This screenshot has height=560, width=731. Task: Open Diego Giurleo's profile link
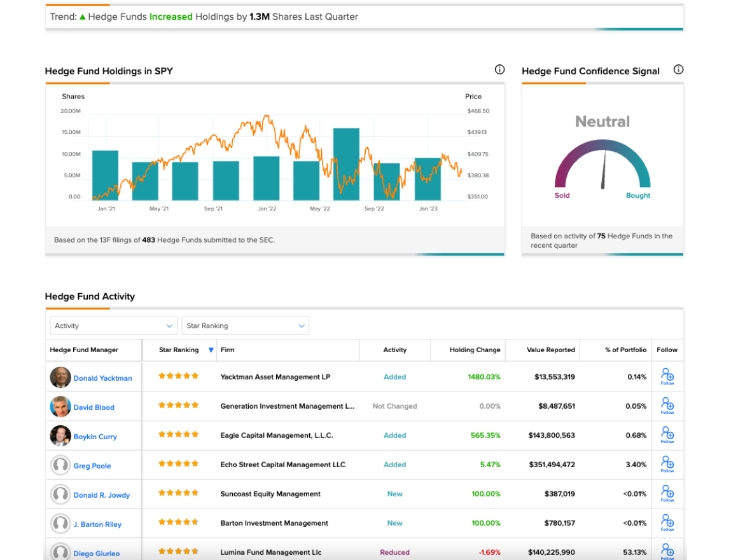[x=97, y=554]
